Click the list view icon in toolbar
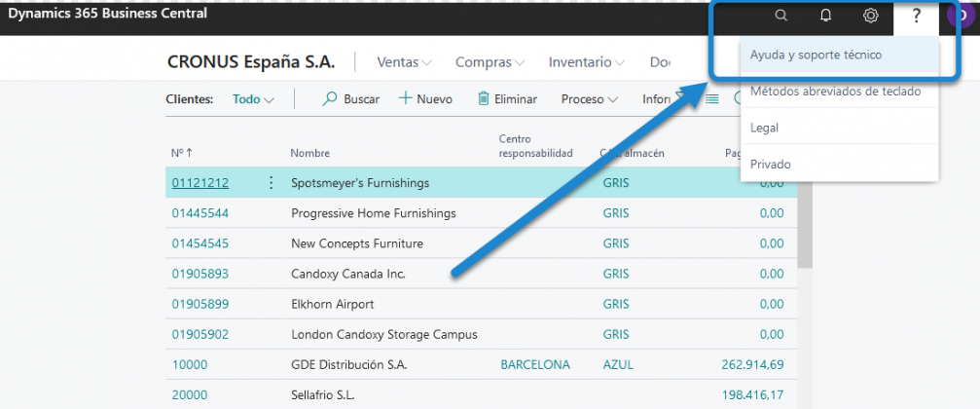Screen dimensions: 980x409 coord(712,98)
